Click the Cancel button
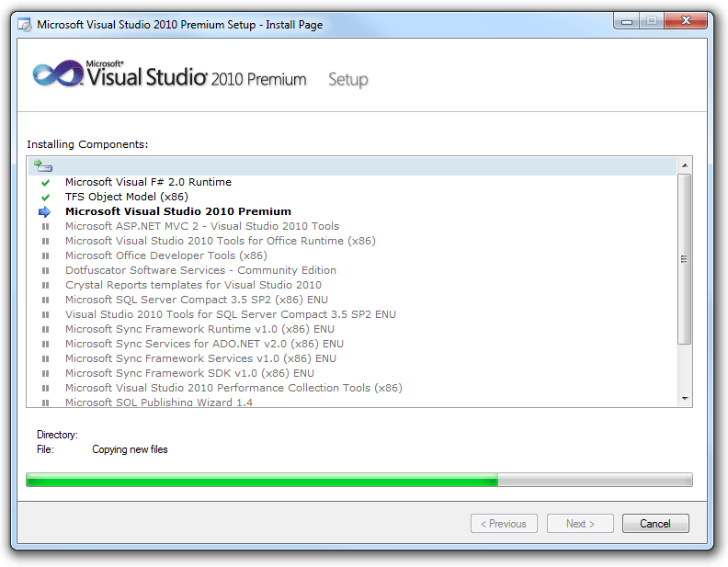 click(655, 524)
